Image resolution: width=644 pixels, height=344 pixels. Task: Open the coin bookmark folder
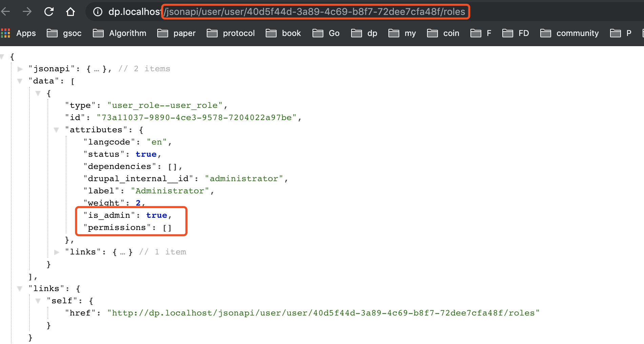[443, 33]
